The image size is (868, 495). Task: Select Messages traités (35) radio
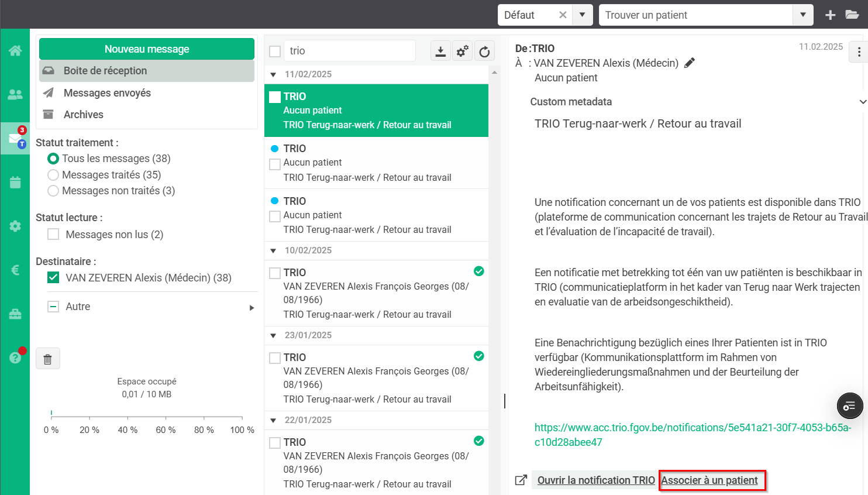53,175
